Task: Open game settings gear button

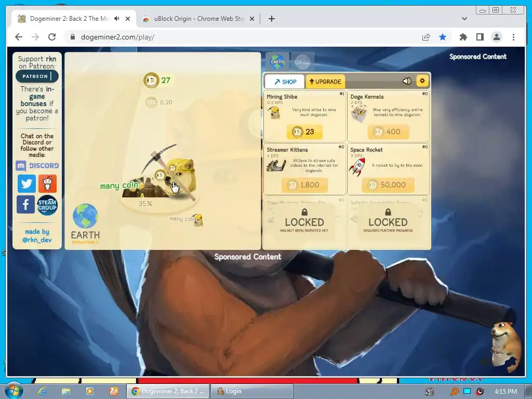Action: point(422,81)
